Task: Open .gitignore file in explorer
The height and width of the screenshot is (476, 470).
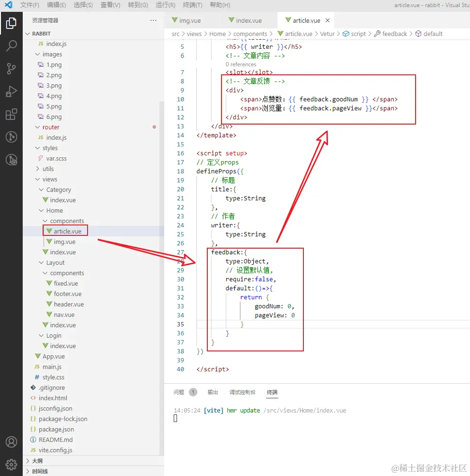Action: point(52,387)
